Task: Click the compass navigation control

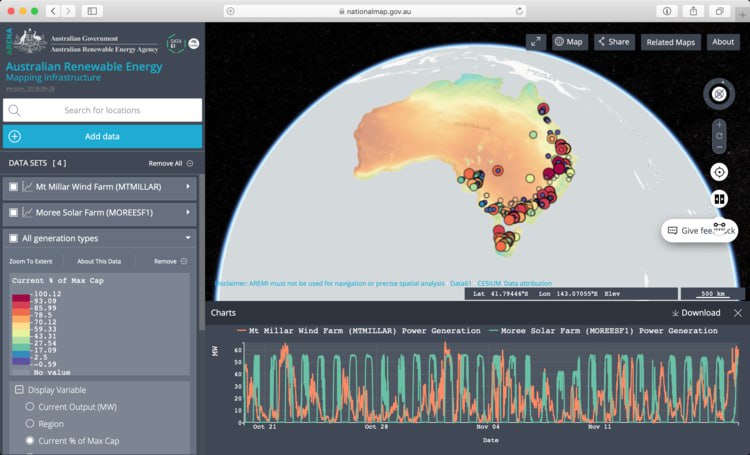Action: tap(718, 95)
